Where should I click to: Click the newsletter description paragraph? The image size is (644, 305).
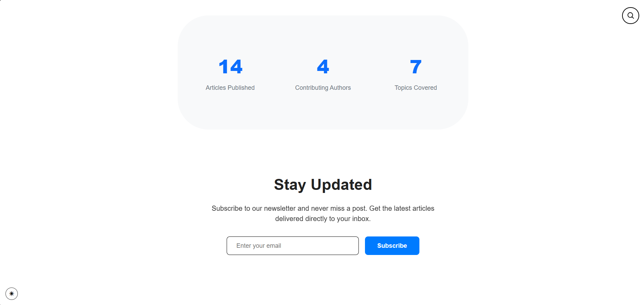tap(323, 213)
